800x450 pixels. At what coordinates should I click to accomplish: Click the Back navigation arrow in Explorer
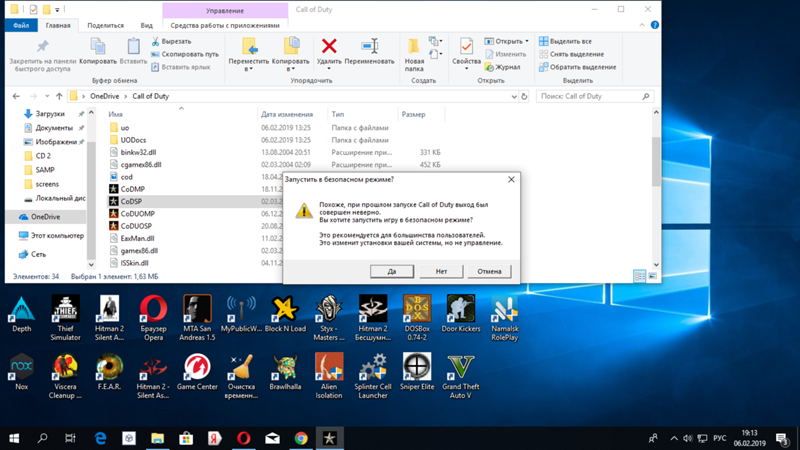(16, 96)
